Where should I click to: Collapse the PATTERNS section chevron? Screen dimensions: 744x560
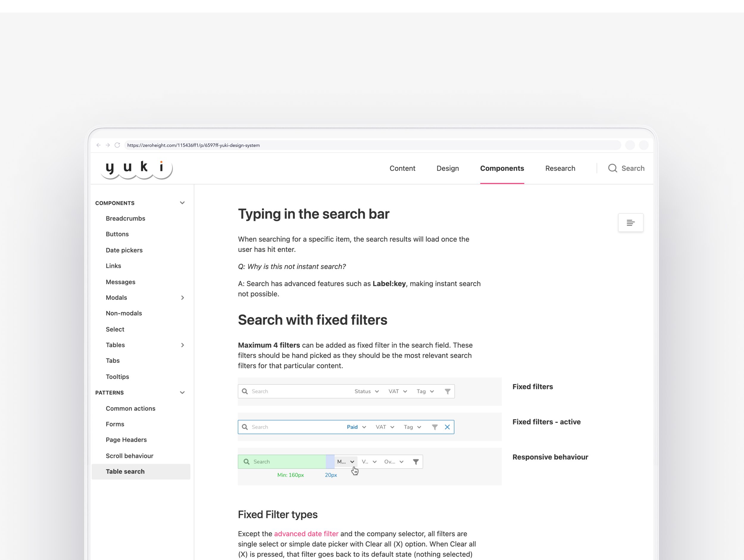182,393
